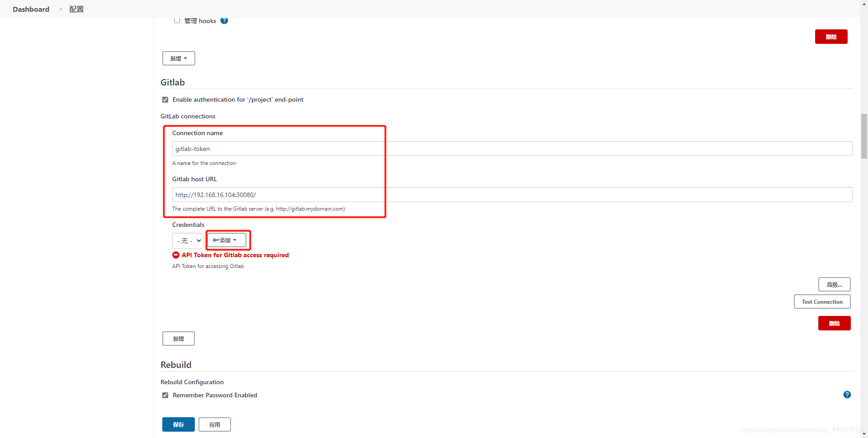Click 新增 button below GitLab connection
The width and height of the screenshot is (868, 438).
[179, 339]
